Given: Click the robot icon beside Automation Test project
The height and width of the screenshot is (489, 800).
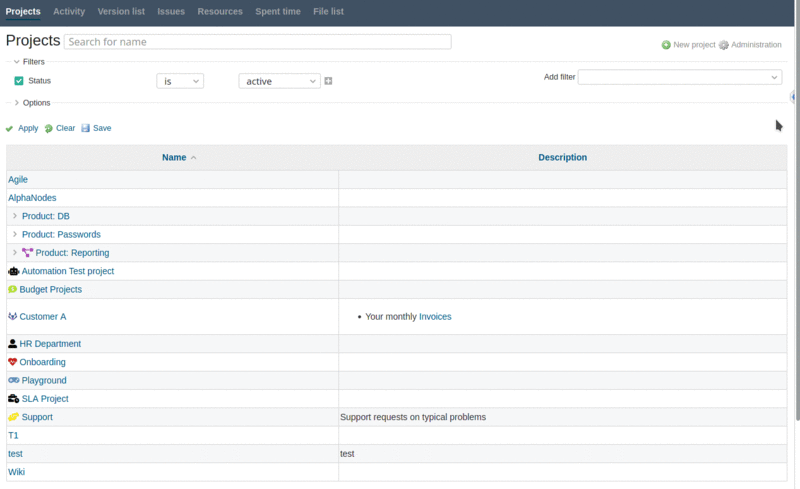Looking at the screenshot, I should [13, 271].
